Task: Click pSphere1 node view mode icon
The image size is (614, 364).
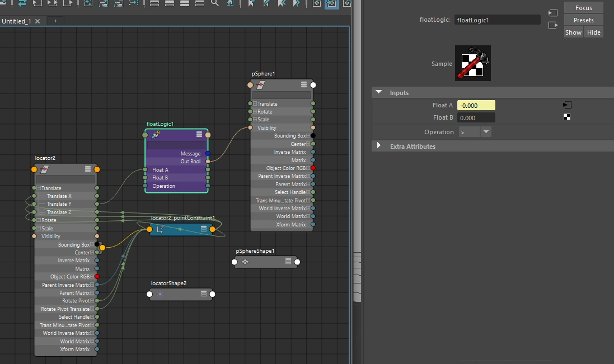Action: tap(304, 84)
